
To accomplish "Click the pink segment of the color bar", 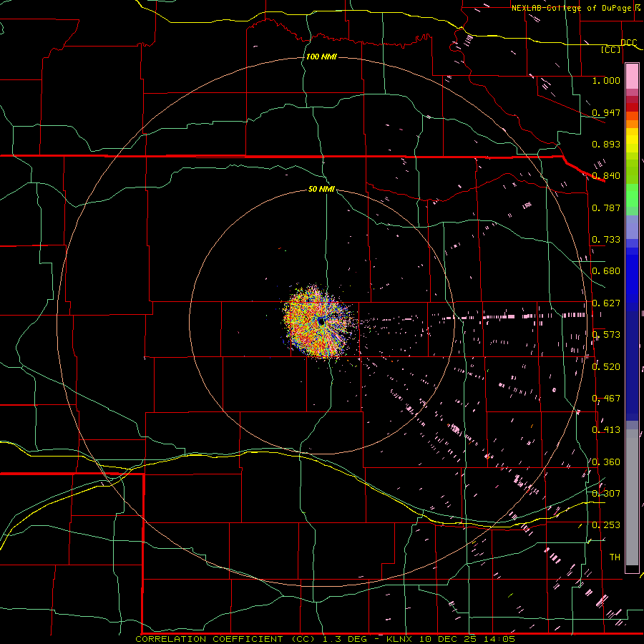I will coord(632,77).
